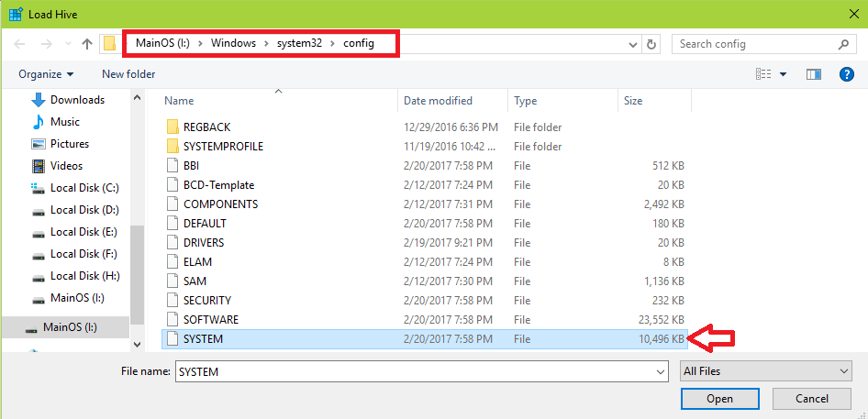868x419 pixels.
Task: Click the Downloads arrow icon in sidebar
Action: 39,100
